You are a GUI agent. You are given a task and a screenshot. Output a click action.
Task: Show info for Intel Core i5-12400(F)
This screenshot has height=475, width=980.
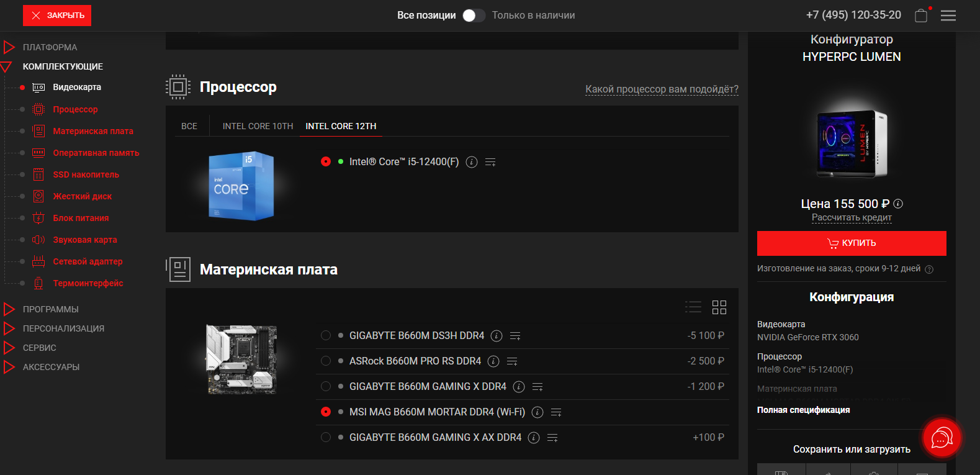(472, 162)
